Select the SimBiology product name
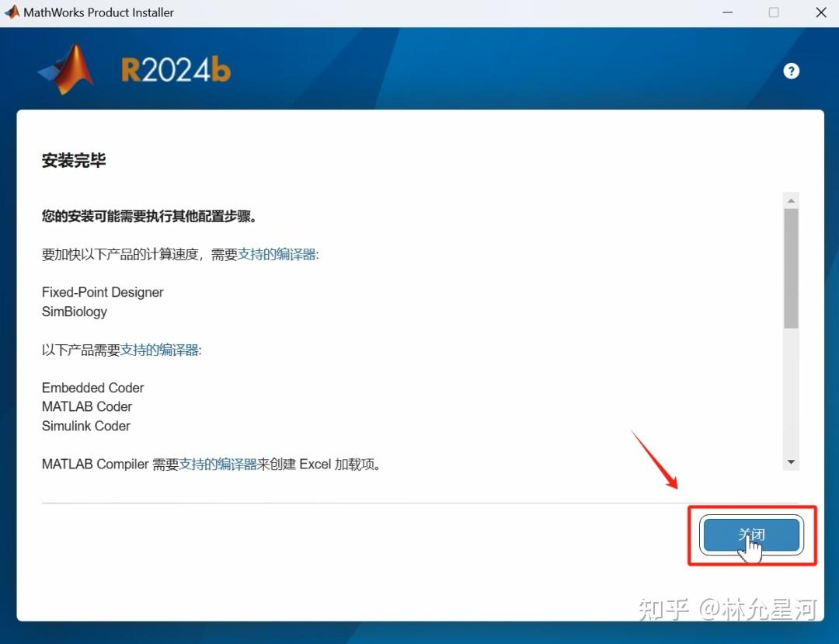 [74, 312]
